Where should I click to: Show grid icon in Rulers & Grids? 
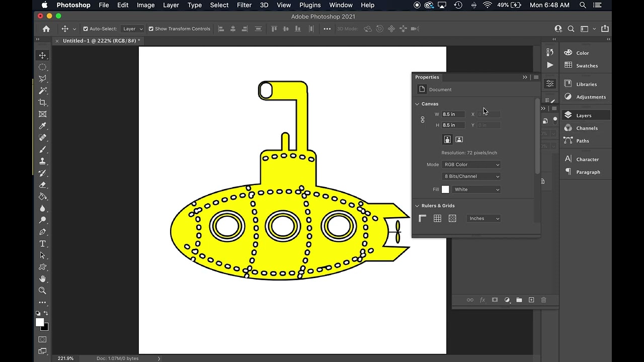pyautogui.click(x=438, y=218)
